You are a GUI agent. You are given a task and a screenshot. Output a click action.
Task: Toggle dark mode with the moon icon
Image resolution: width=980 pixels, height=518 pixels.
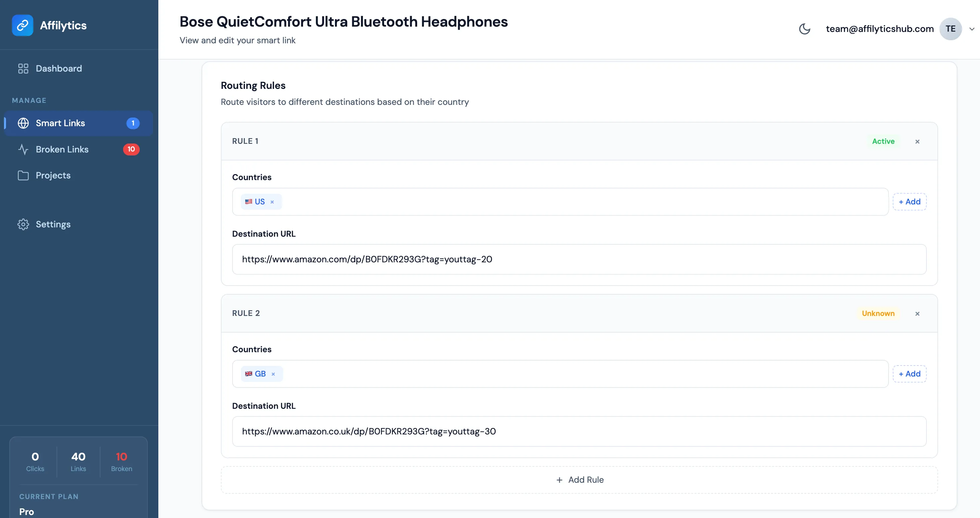coord(805,29)
